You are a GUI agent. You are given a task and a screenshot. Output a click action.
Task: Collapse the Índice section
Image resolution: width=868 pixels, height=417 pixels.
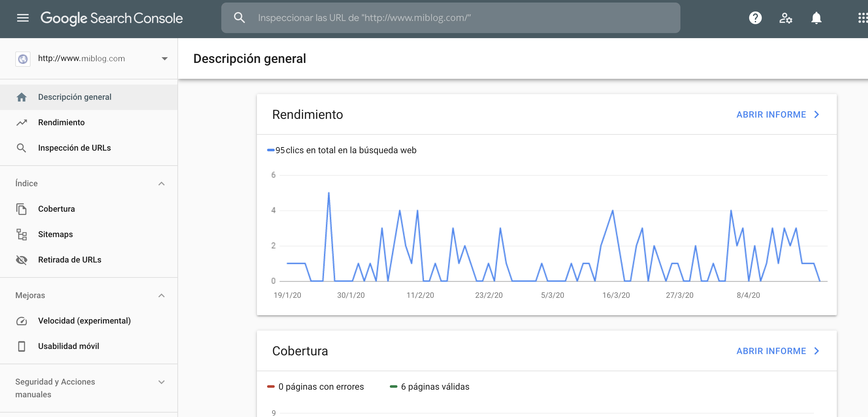(162, 184)
